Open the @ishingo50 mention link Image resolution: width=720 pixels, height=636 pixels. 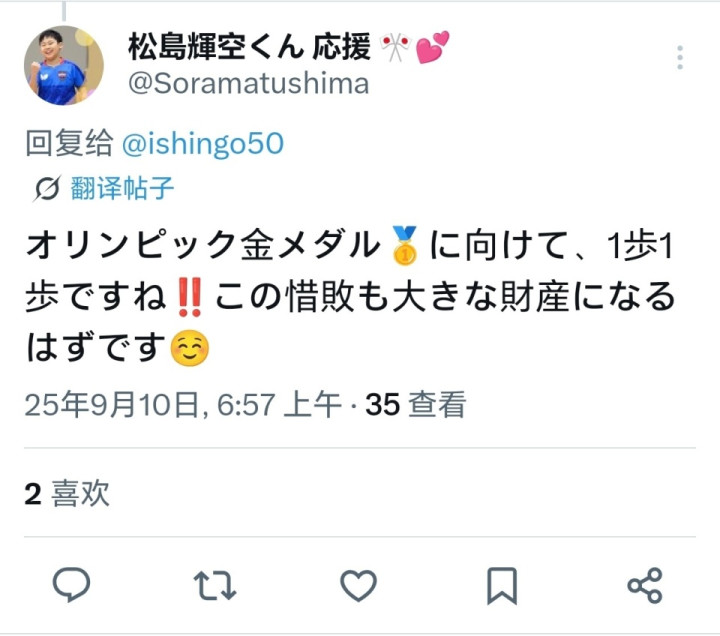point(202,144)
